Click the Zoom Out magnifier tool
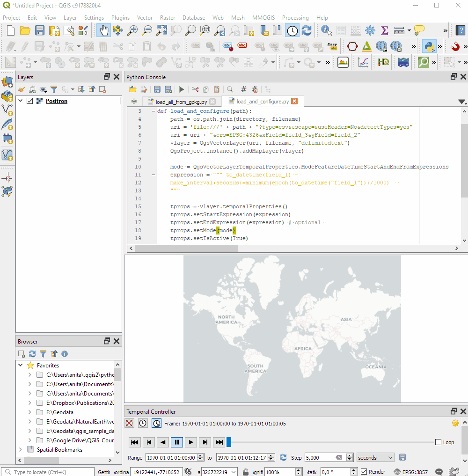 (x=147, y=31)
